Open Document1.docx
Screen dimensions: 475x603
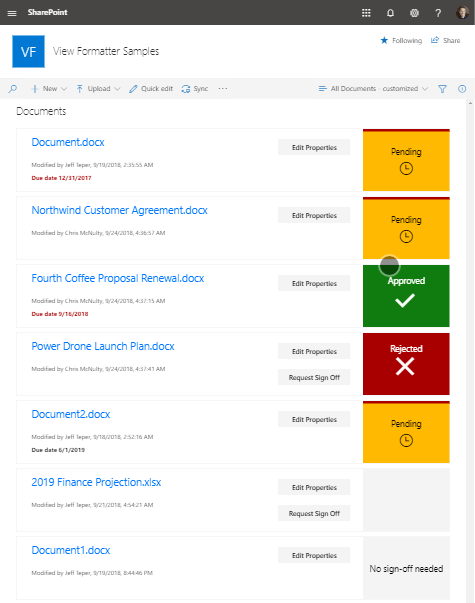[x=71, y=550]
